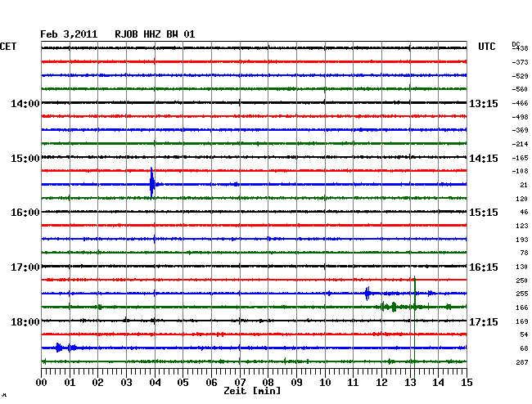Click the DC offset value -214
The width and height of the screenshot is (532, 404).
coord(520,144)
